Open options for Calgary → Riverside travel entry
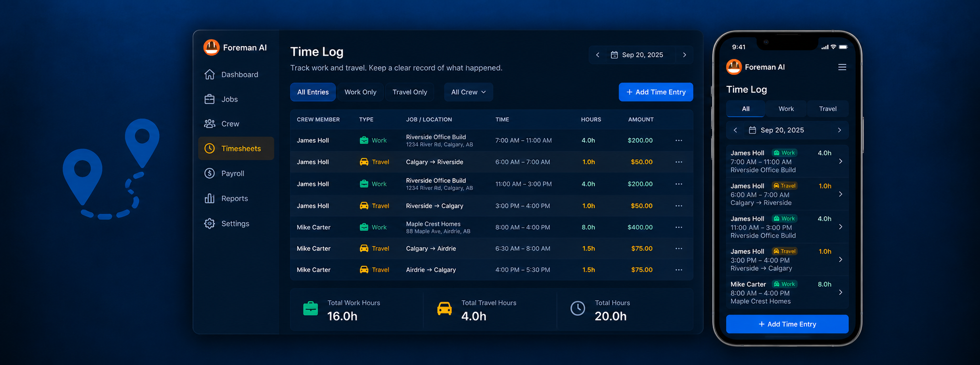This screenshot has height=365, width=980. pos(679,162)
